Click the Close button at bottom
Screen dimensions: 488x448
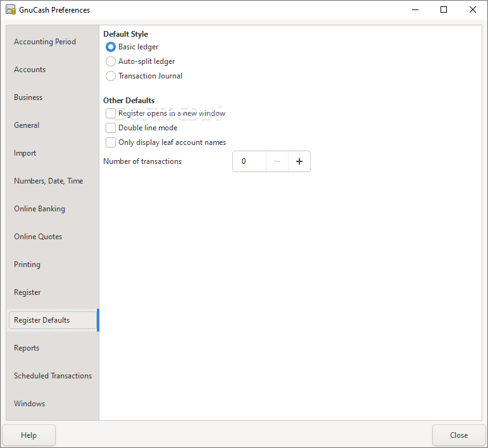[x=459, y=435]
